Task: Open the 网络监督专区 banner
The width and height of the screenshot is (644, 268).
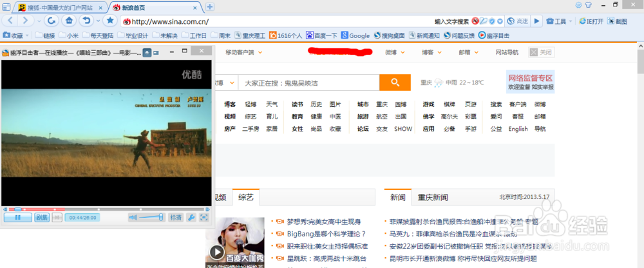Action: pyautogui.click(x=530, y=82)
